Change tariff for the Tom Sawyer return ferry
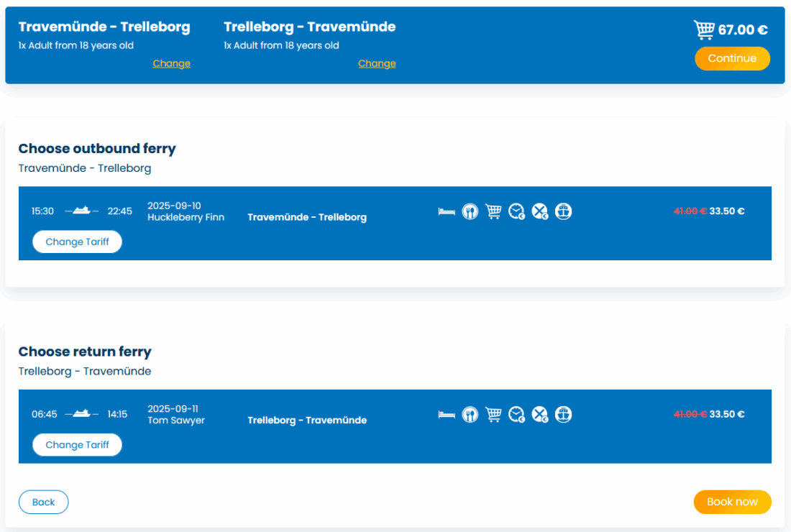Image resolution: width=791 pixels, height=532 pixels. 77,445
